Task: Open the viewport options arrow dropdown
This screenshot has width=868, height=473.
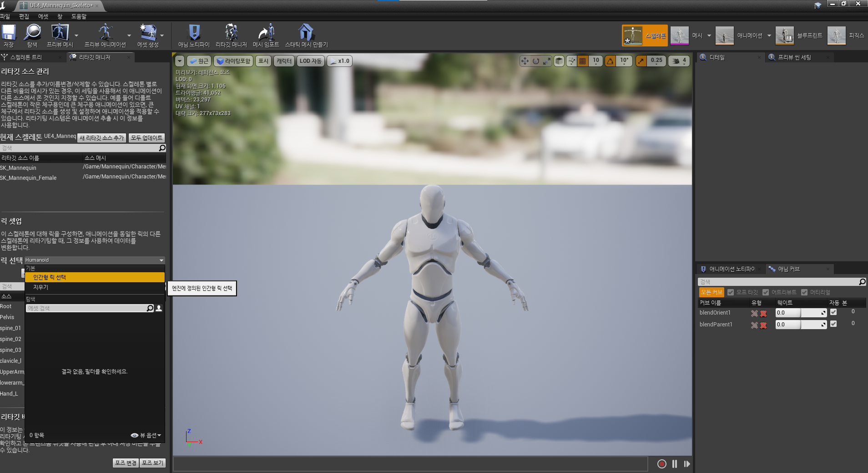Action: [180, 61]
